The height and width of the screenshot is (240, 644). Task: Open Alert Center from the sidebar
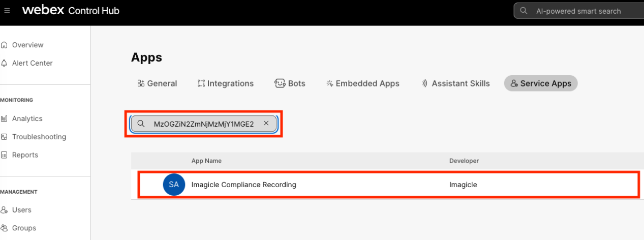click(x=32, y=63)
